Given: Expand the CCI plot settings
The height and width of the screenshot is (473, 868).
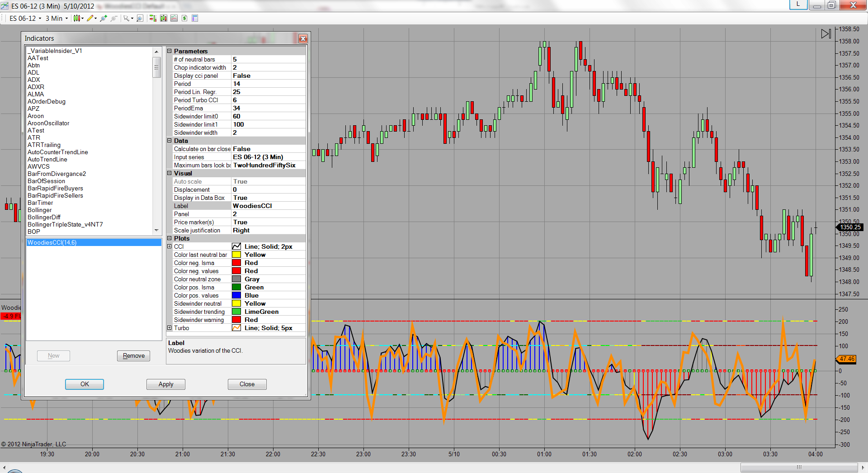Looking at the screenshot, I should coord(170,246).
